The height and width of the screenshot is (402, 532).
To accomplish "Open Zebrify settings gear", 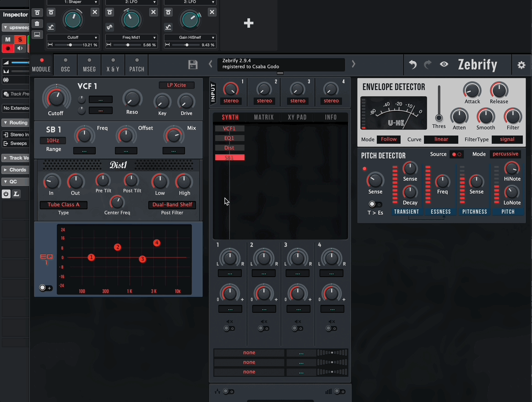I will 521,65.
